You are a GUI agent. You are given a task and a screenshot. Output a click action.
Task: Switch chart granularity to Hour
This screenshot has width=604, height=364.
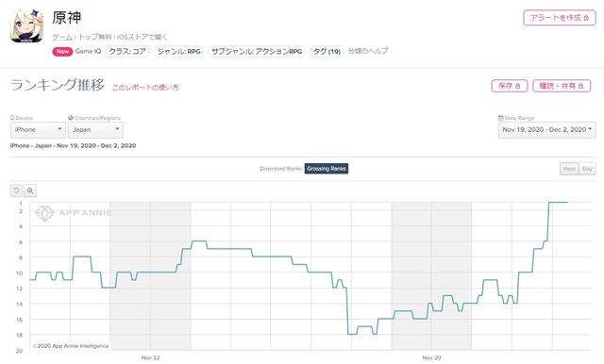[x=569, y=169]
